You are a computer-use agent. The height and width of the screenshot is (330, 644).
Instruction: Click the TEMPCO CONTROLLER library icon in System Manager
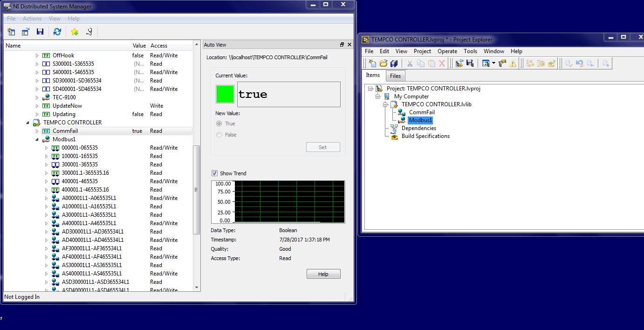click(36, 123)
